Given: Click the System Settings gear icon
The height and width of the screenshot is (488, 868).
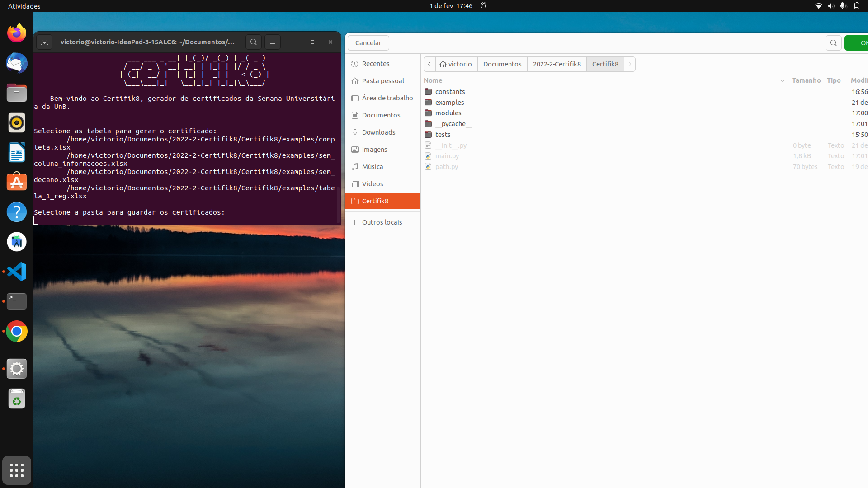Looking at the screenshot, I should point(17,368).
